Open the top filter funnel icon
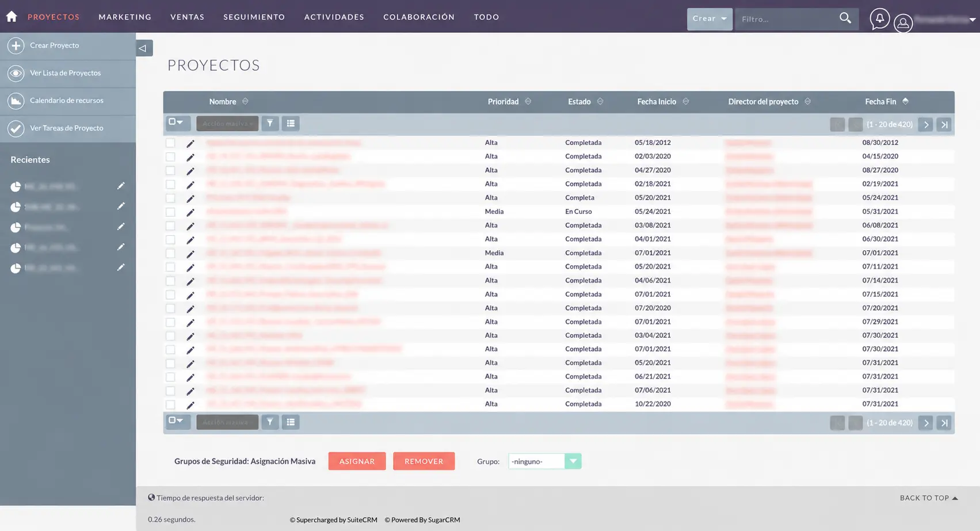 (x=270, y=123)
